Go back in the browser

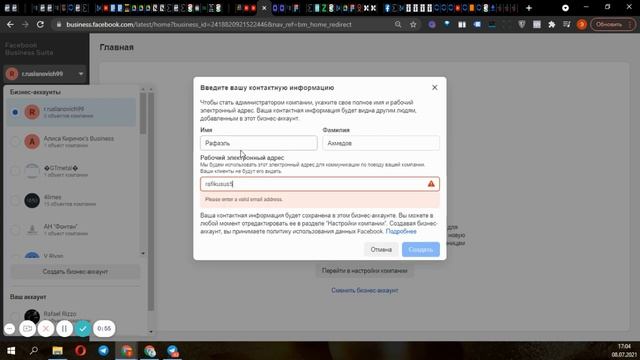10,24
